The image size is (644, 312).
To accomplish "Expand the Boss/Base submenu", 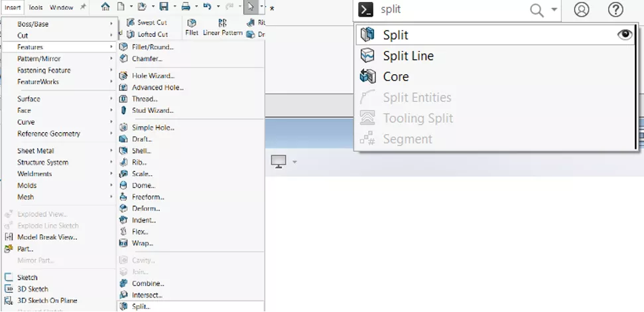I will coord(59,25).
